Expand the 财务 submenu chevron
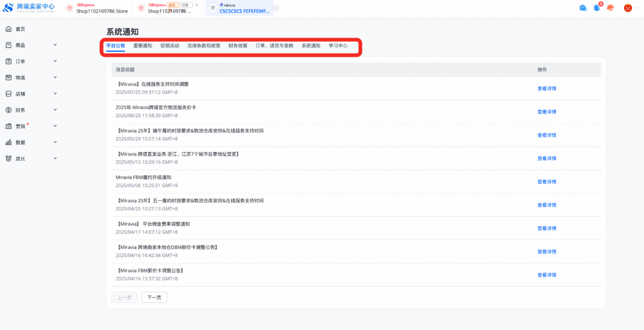 pyautogui.click(x=55, y=110)
